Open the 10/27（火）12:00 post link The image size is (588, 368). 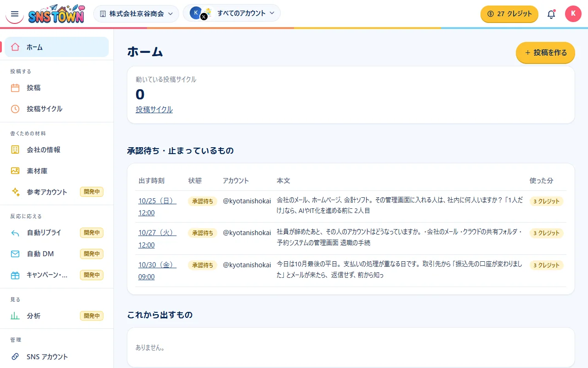157,239
